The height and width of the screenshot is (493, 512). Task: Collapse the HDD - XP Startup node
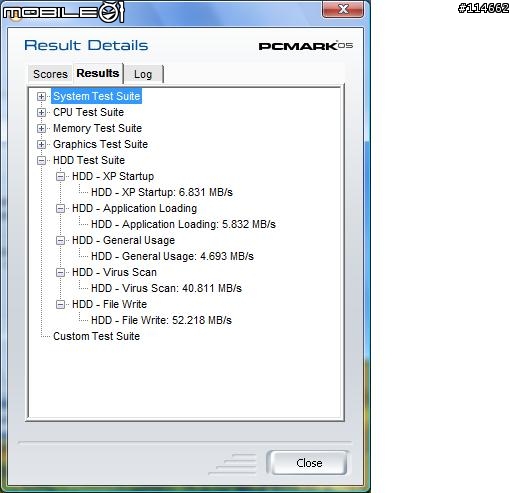[x=60, y=176]
